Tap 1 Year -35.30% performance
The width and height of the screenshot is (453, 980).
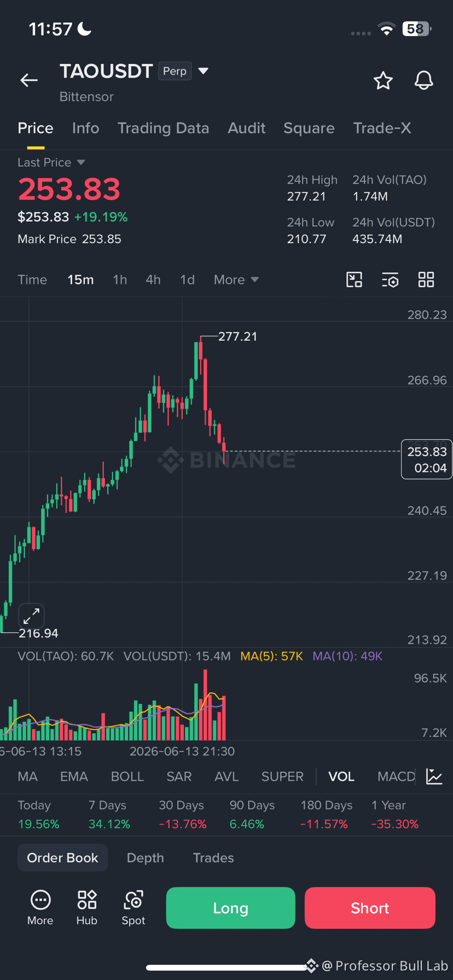395,814
